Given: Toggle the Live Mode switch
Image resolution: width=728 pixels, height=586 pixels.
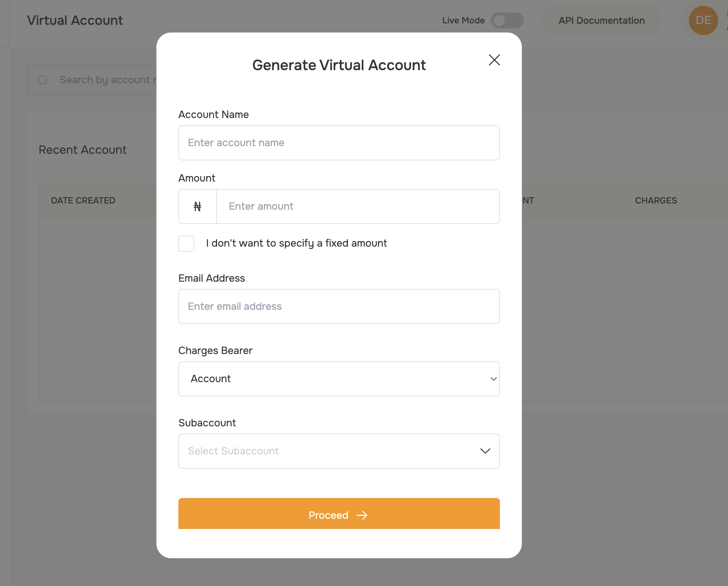Looking at the screenshot, I should click(507, 20).
